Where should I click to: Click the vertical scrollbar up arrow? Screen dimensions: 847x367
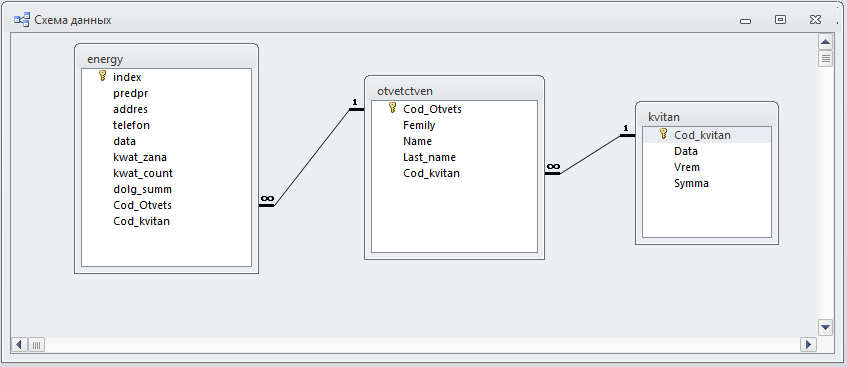click(825, 42)
